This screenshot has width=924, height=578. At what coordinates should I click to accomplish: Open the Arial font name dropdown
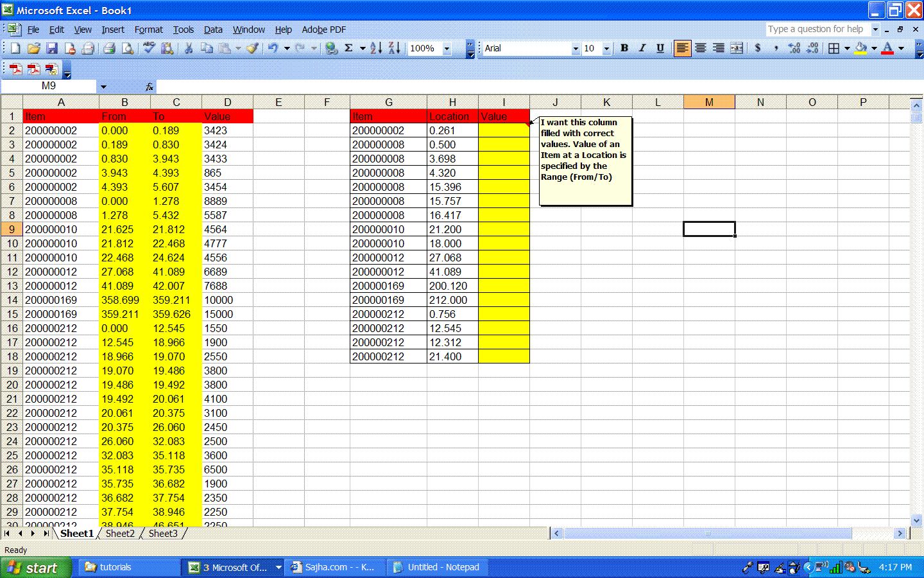pos(575,49)
